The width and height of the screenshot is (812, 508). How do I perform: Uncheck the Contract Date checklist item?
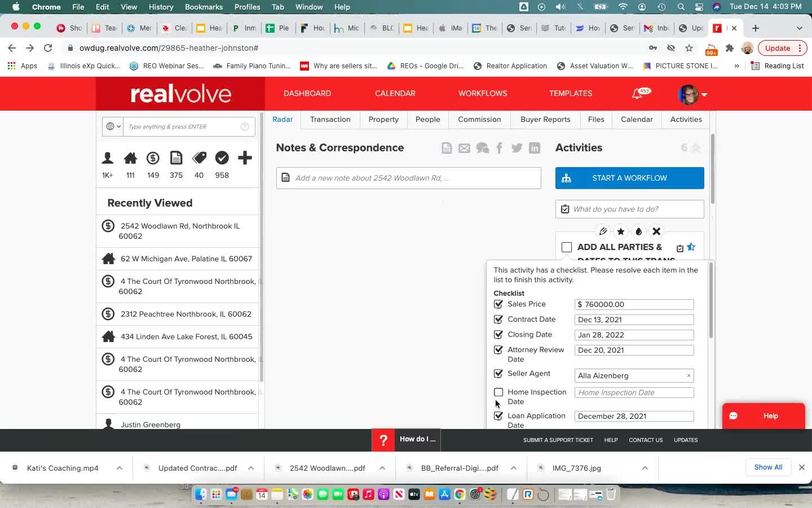(x=498, y=319)
